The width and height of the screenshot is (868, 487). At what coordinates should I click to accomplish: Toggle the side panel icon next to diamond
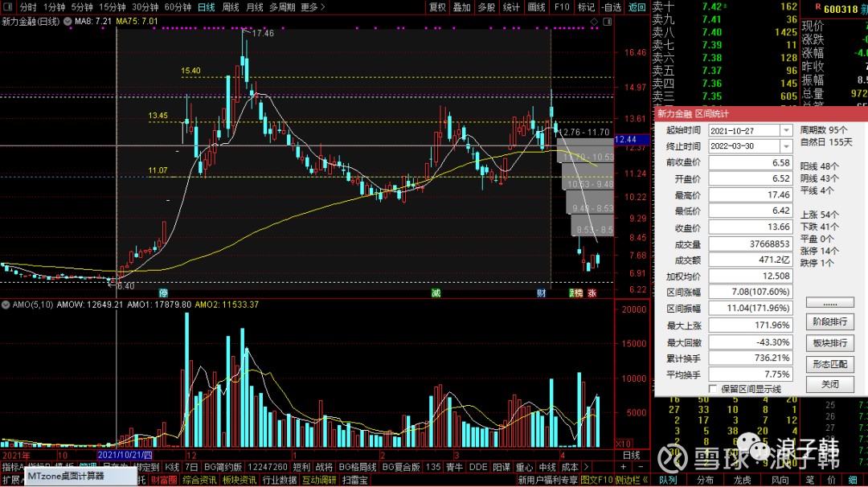pyautogui.click(x=608, y=22)
